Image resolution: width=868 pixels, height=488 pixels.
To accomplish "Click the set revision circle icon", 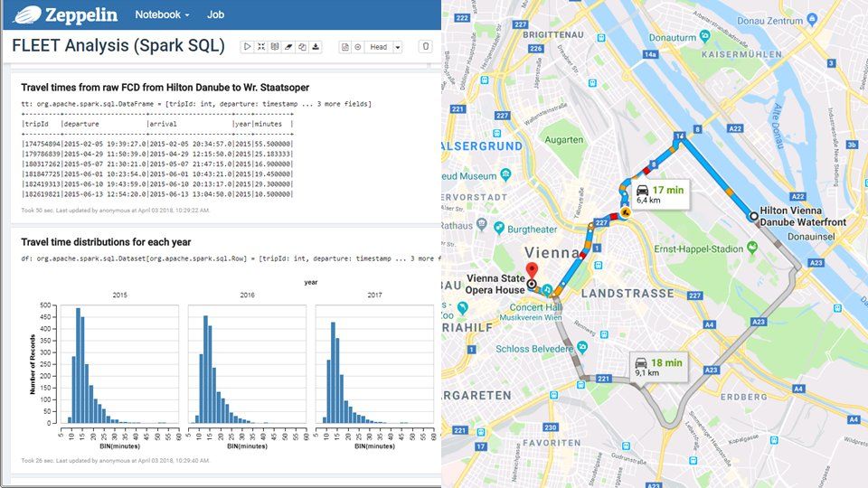I will point(358,47).
